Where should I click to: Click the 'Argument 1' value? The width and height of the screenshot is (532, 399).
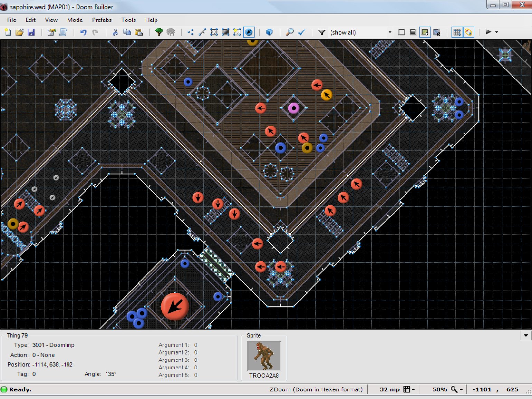196,345
